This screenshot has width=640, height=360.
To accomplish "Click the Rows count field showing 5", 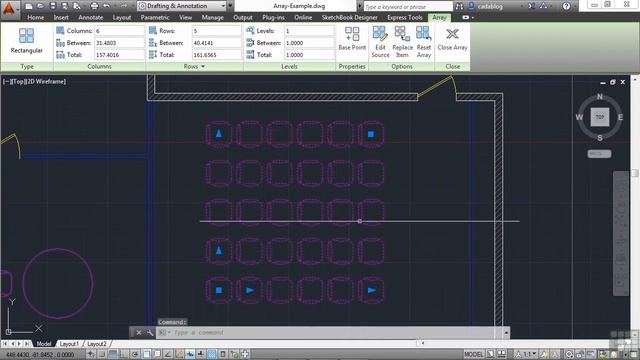I will 217,31.
